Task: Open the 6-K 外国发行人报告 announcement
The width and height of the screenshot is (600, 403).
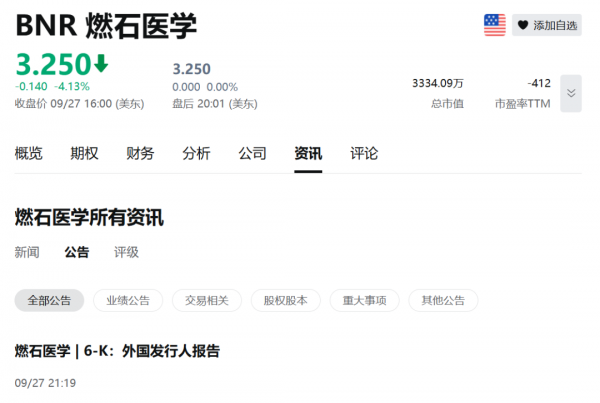Action: coord(117,351)
